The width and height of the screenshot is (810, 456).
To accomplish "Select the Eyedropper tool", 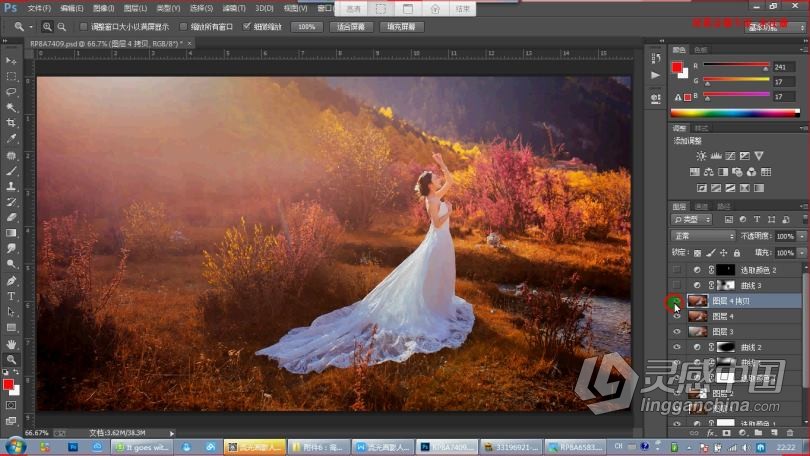I will (11, 138).
